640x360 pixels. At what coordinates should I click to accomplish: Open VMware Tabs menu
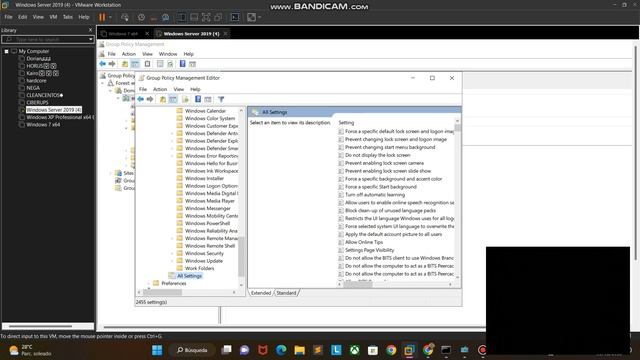[67, 17]
